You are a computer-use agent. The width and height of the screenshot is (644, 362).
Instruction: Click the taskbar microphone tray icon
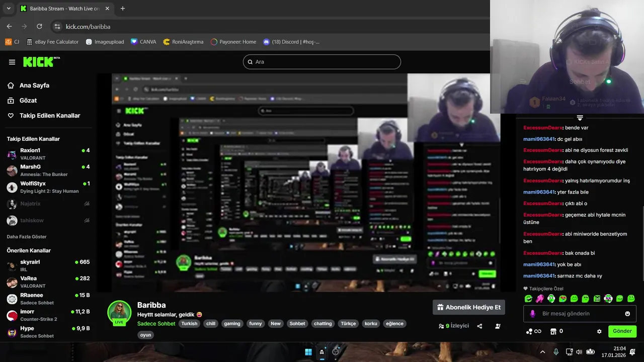556,352
